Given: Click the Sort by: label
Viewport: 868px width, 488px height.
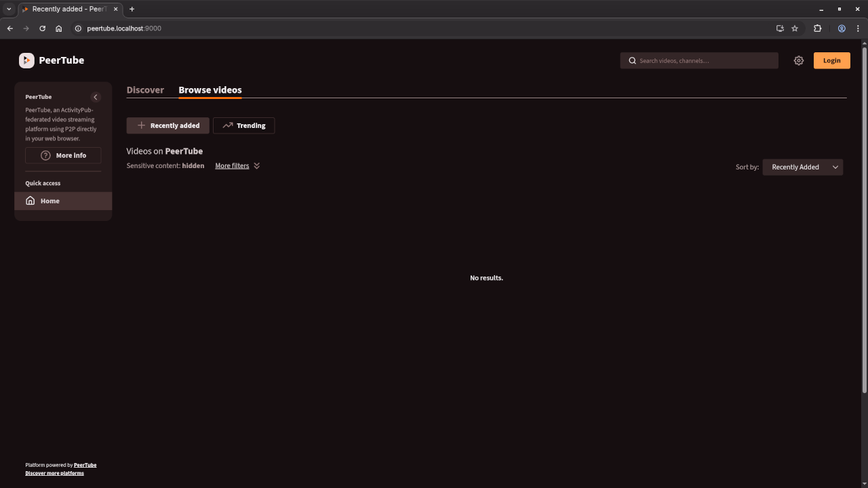Looking at the screenshot, I should click(747, 167).
